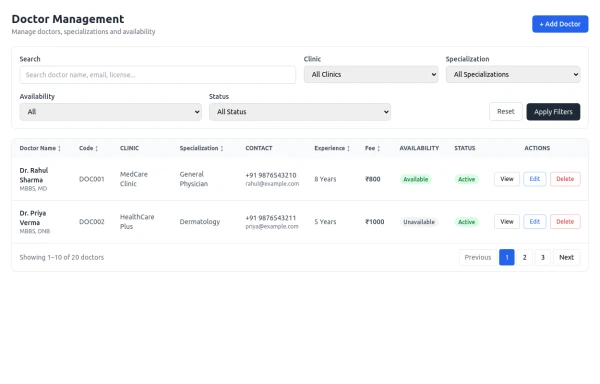600x384 pixels.
Task: Click the Unavailable badge
Action: click(x=419, y=222)
